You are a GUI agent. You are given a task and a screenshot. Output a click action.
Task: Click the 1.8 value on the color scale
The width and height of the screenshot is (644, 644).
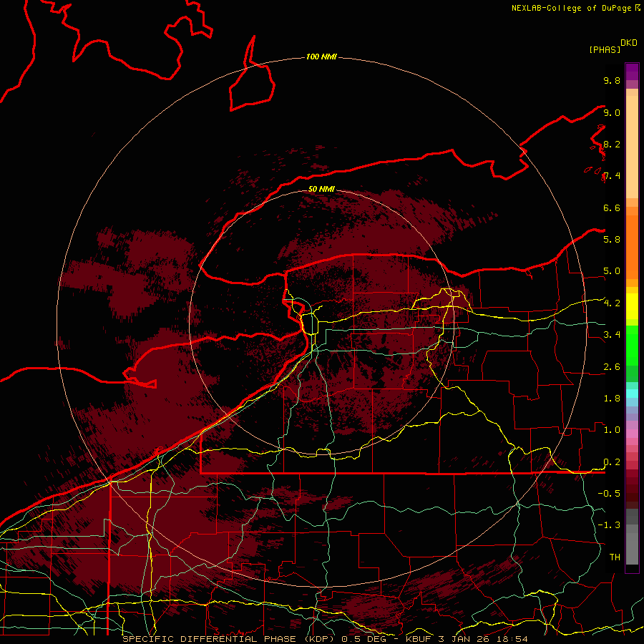pos(612,398)
